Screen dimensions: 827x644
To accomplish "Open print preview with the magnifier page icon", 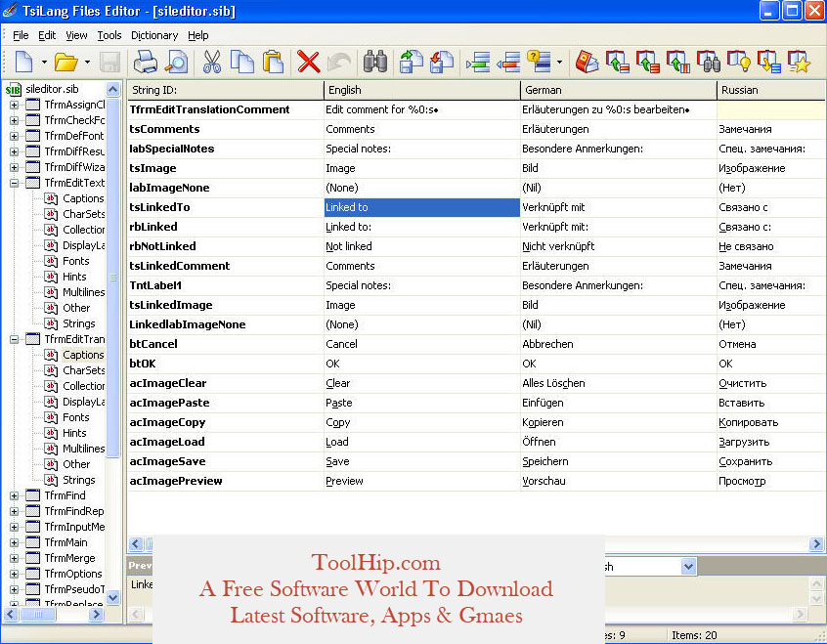I will 176,63.
